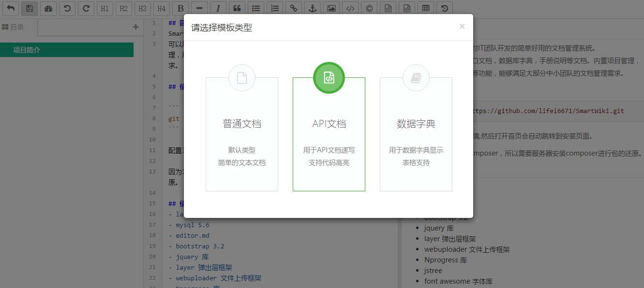Screen dimensions: 644x288
Task: Click editor line '- editor.md'
Action: coord(189,235)
